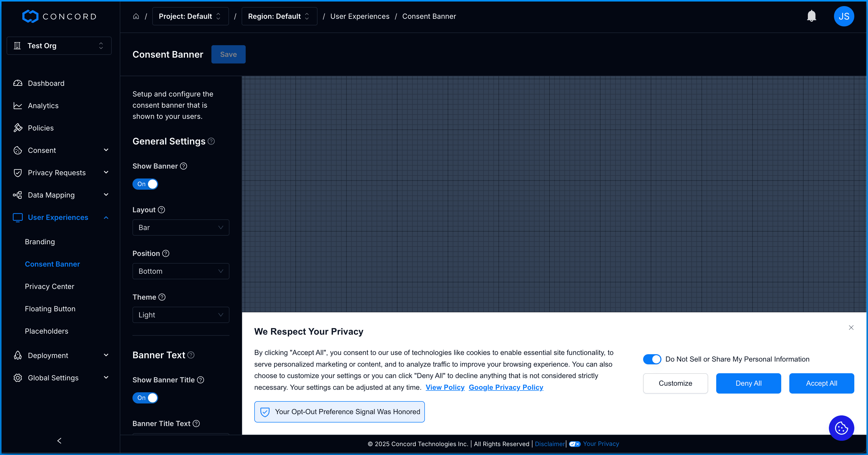Open the Layout dropdown showing Bar

click(x=181, y=227)
